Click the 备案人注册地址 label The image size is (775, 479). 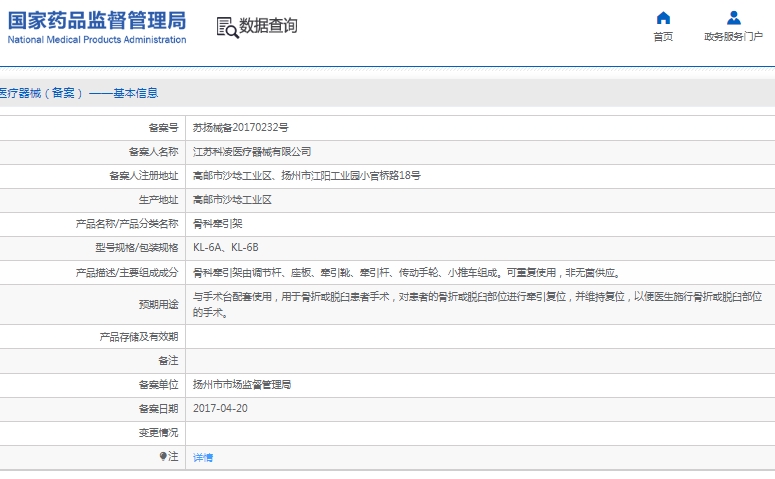coord(144,175)
